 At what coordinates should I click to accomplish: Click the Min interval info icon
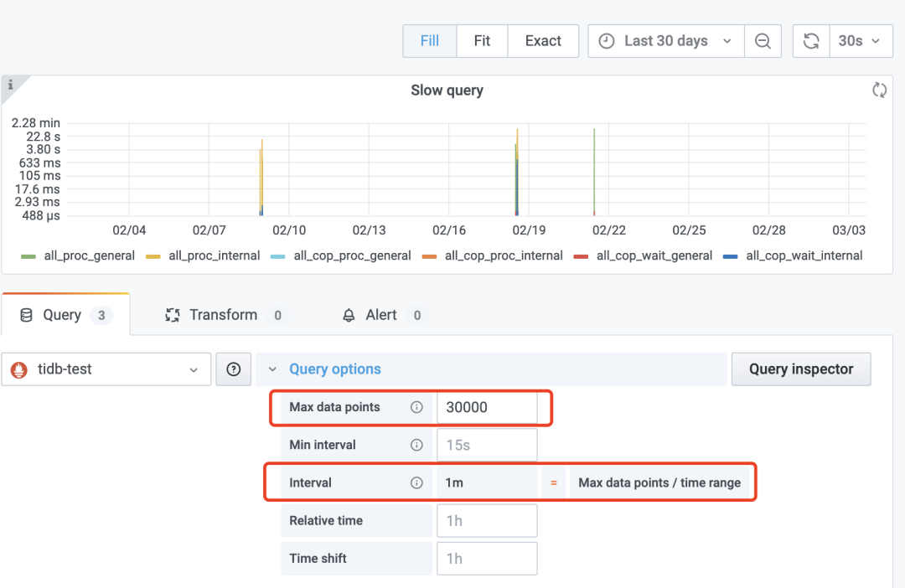[416, 445]
